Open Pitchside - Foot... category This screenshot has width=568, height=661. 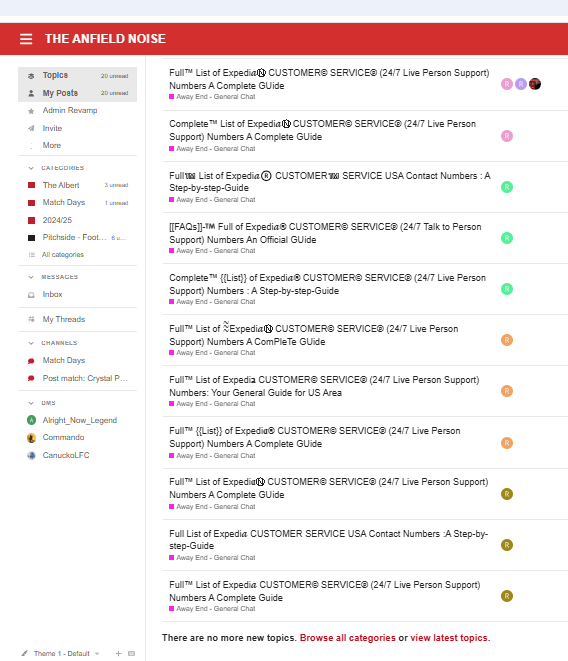pyautogui.click(x=74, y=237)
